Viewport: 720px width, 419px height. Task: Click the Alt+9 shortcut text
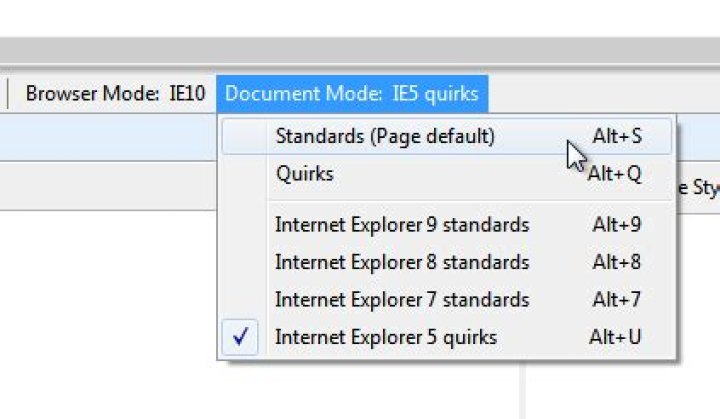(616, 224)
